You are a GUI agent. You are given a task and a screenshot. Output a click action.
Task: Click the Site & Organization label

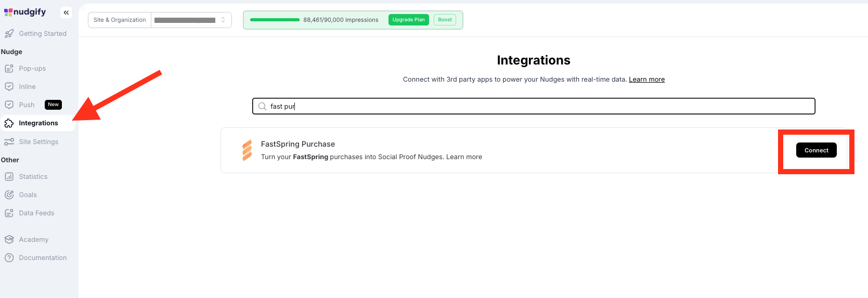[x=120, y=20]
